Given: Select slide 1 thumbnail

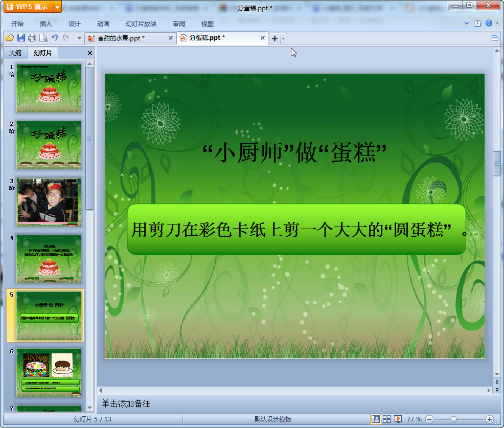Looking at the screenshot, I should (49, 88).
